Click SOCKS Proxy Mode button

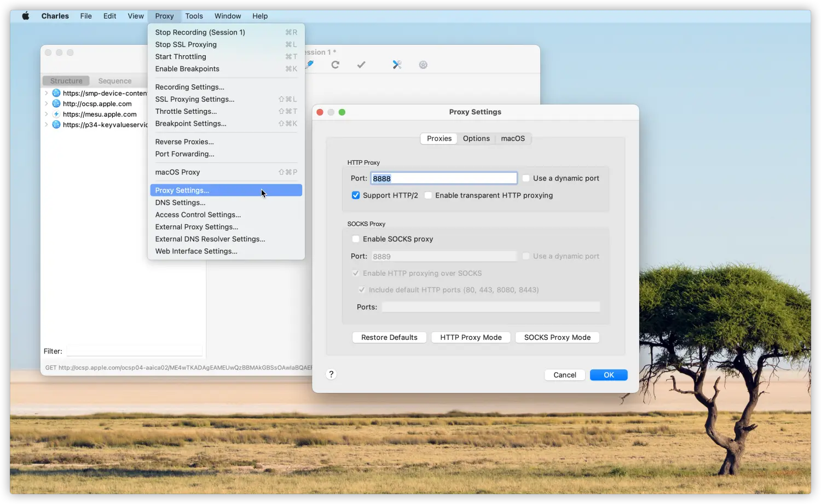pos(557,338)
